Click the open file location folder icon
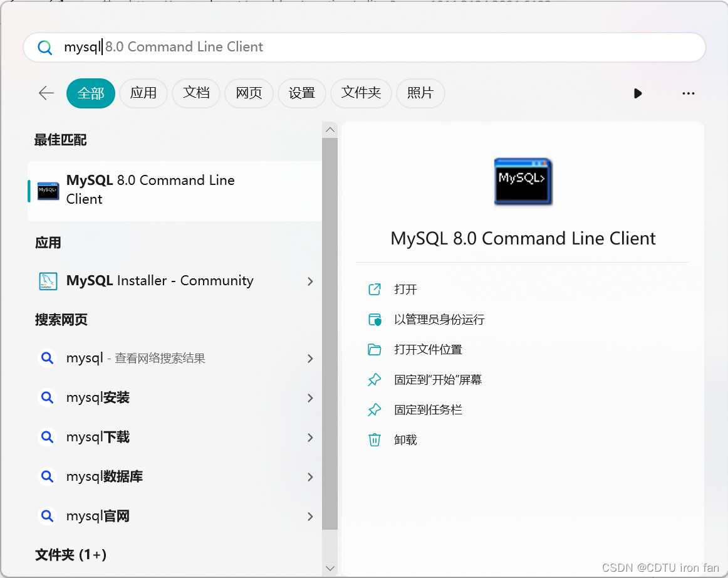The height and width of the screenshot is (578, 728). click(x=374, y=349)
